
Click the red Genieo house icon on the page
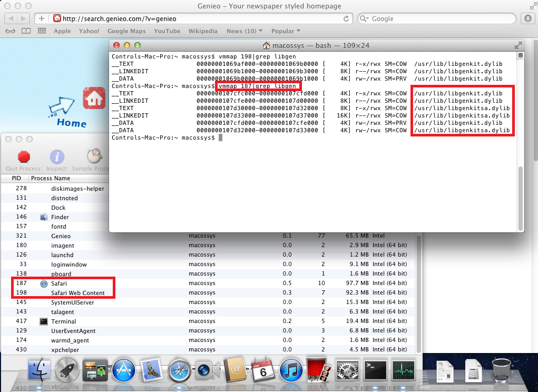coord(94,98)
